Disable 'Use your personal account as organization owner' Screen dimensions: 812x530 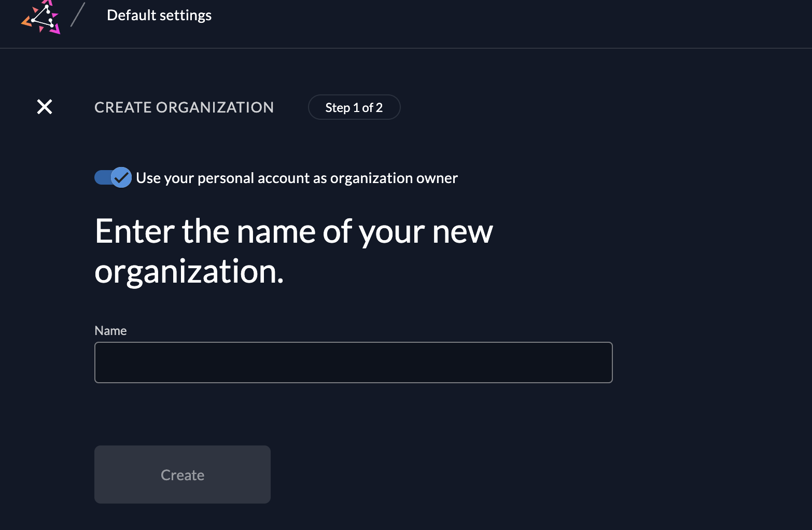pos(113,177)
